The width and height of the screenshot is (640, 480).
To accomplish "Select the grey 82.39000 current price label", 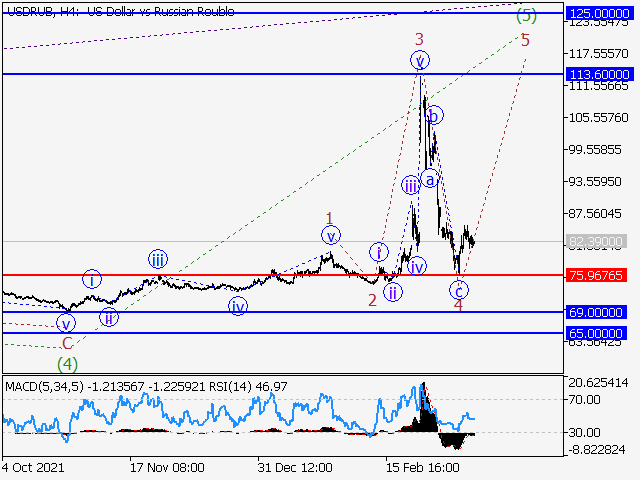I will pyautogui.click(x=596, y=242).
